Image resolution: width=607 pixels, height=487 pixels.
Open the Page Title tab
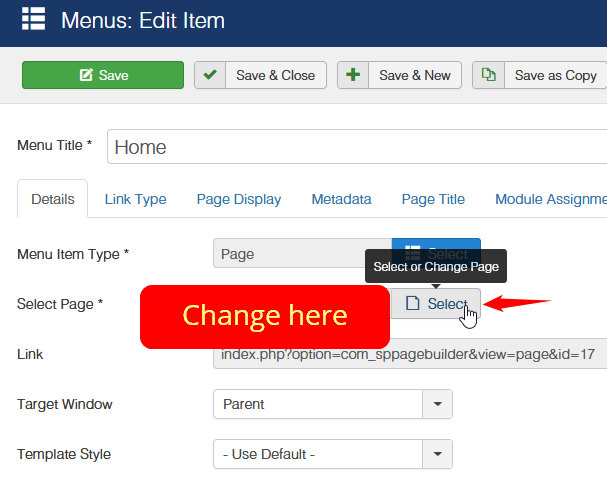(433, 199)
